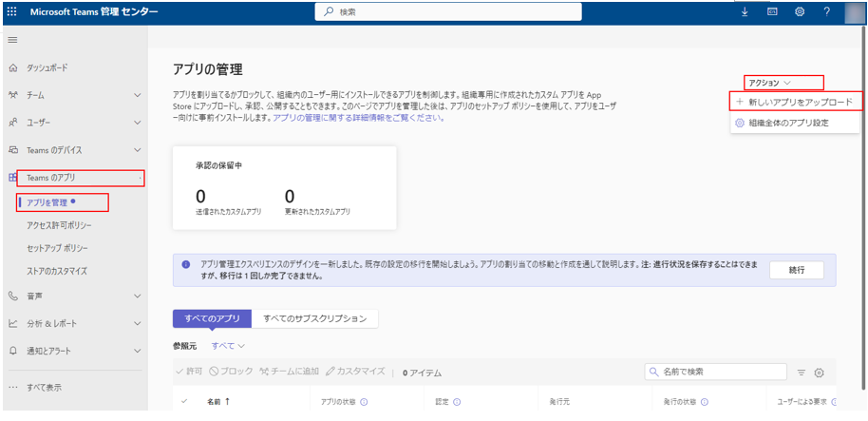Click the 名前で検索 field
The image size is (868, 421).
[716, 372]
